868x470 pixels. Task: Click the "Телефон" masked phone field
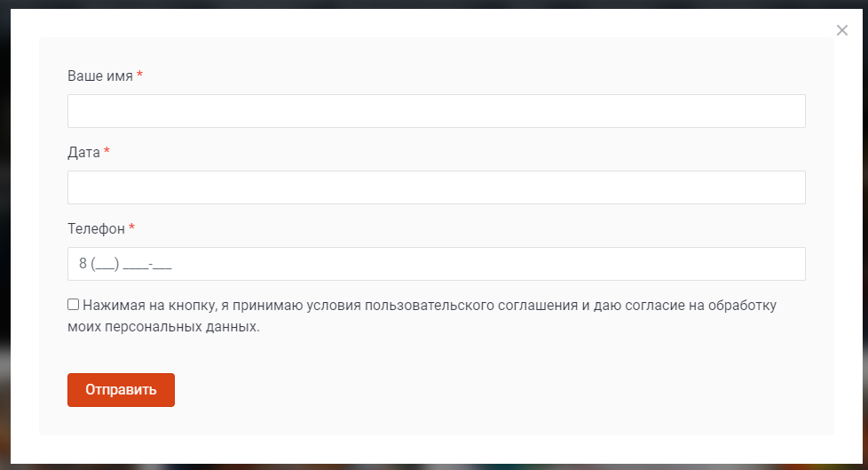(x=436, y=264)
